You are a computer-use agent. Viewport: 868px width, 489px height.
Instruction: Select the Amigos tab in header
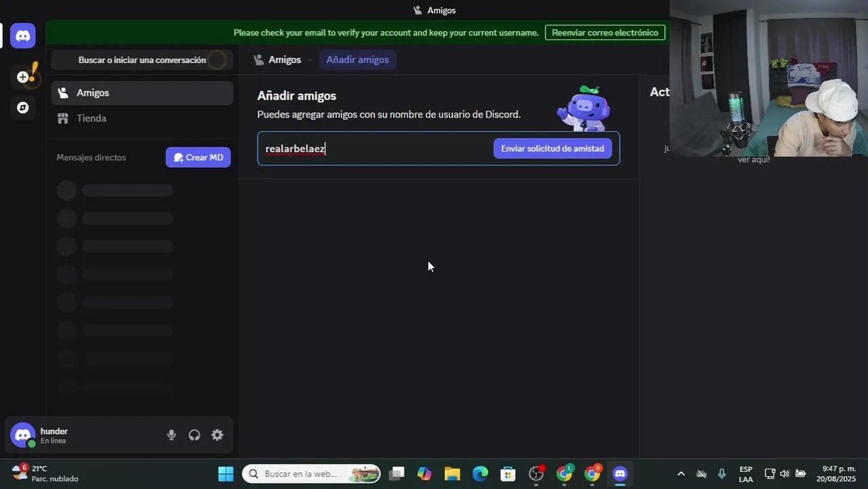[277, 60]
